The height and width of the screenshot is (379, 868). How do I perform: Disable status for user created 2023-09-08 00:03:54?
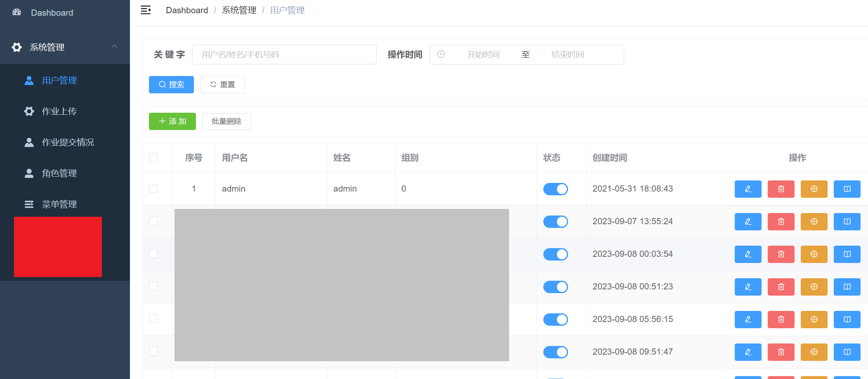coord(555,254)
